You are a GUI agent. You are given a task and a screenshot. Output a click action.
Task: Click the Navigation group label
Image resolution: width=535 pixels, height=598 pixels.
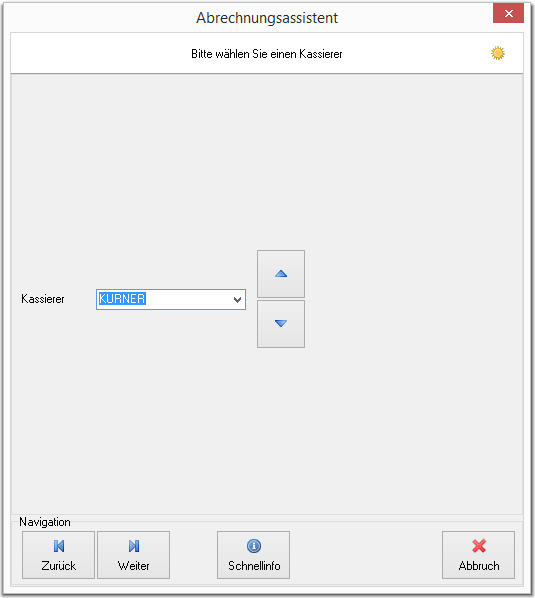point(45,522)
